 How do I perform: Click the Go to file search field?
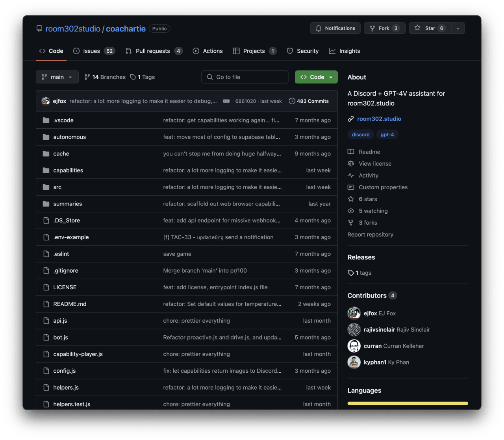tap(245, 77)
